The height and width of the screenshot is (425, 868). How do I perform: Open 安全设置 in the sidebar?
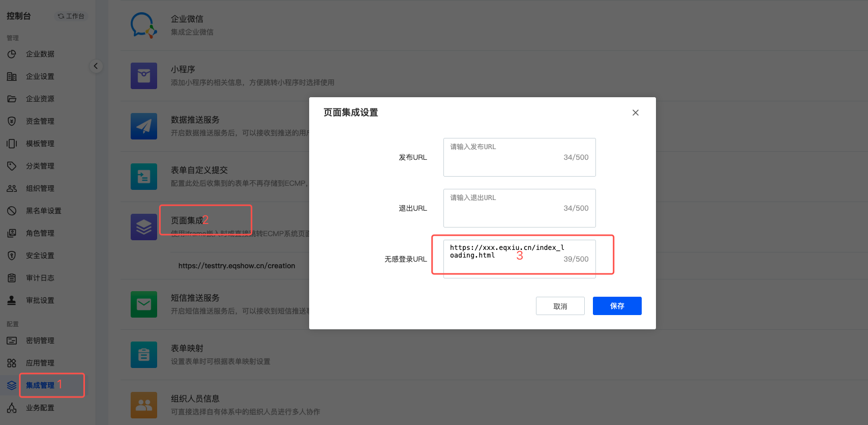40,256
